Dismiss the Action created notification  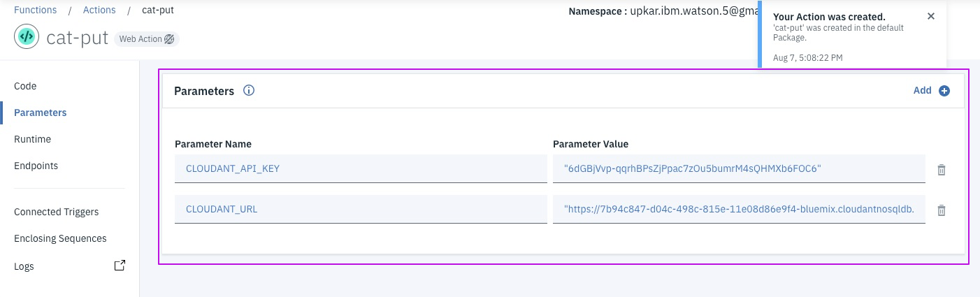tap(931, 16)
